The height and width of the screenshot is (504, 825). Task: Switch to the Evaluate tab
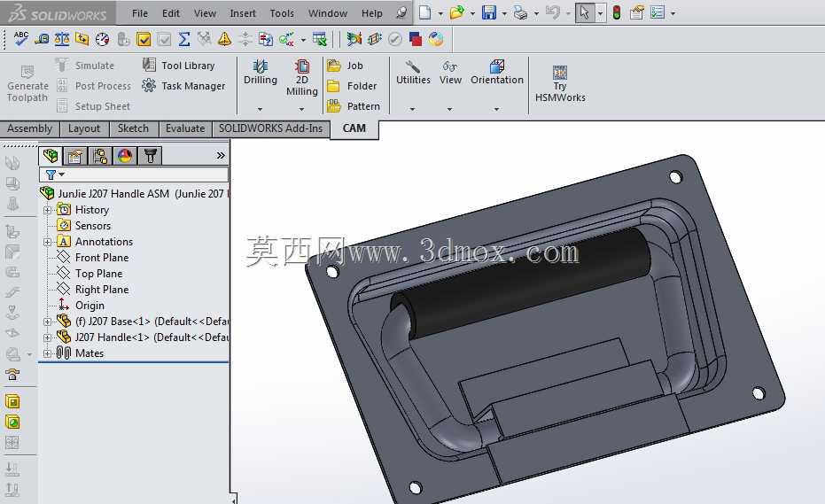184,128
